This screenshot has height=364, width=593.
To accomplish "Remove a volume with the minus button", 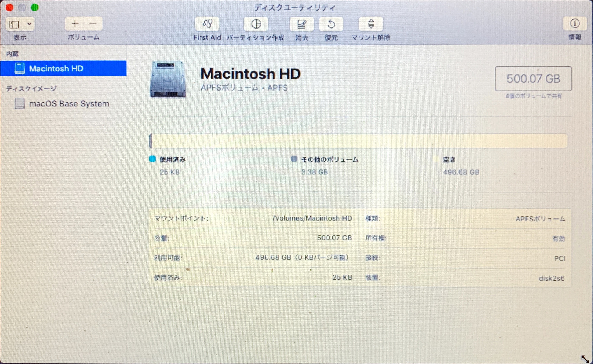I will (93, 24).
